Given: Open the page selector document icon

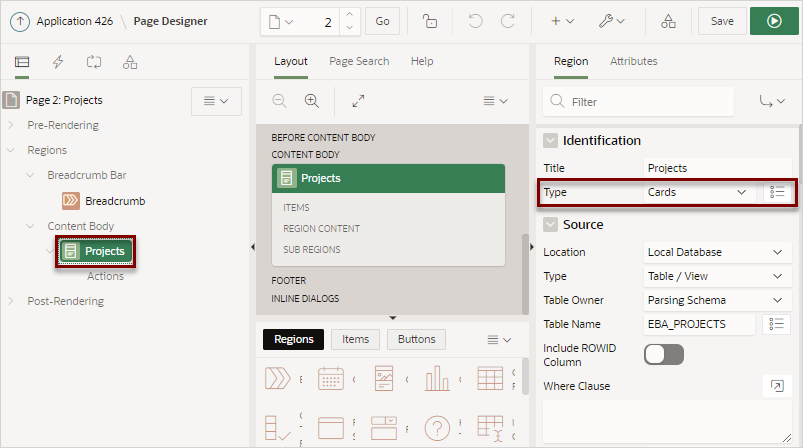Looking at the screenshot, I should click(281, 22).
